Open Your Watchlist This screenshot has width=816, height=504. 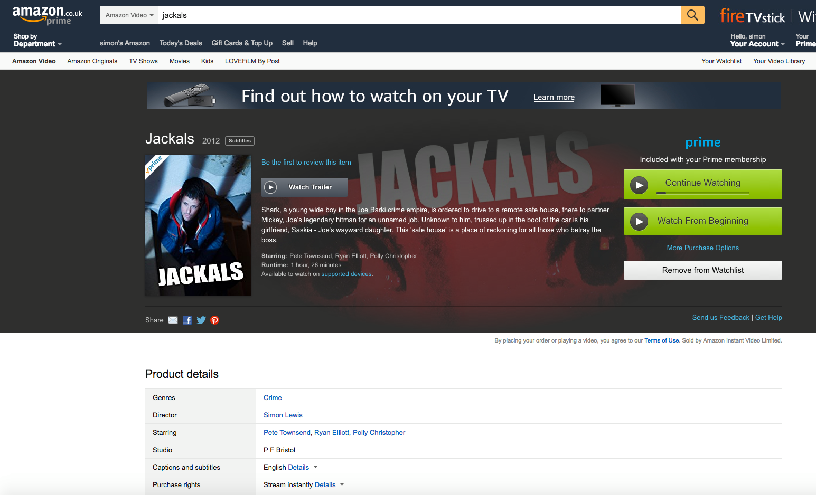[x=721, y=61]
